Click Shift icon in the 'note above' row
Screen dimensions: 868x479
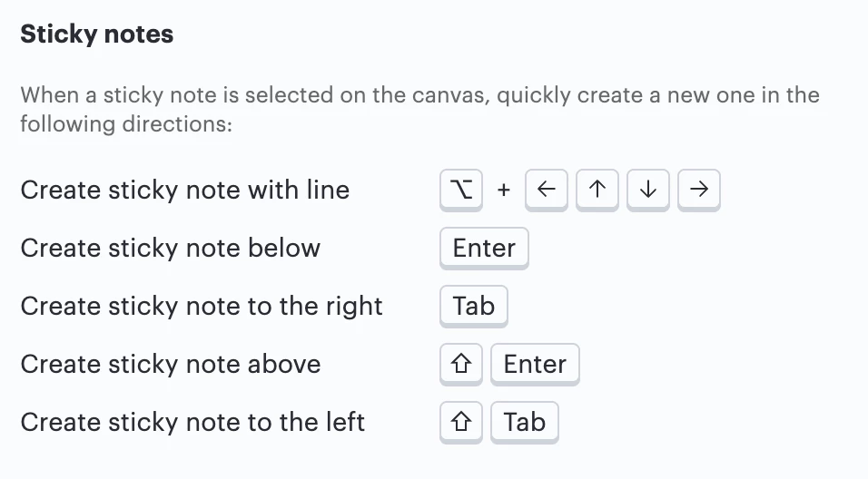tap(461, 364)
